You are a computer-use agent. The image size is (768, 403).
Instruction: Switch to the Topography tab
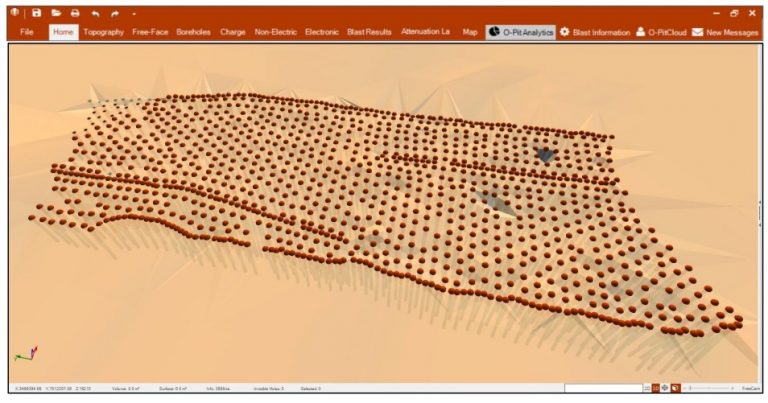pyautogui.click(x=103, y=32)
